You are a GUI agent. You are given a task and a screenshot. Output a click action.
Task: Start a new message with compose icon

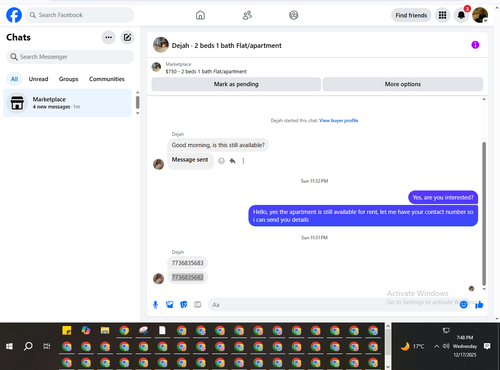[x=127, y=37]
